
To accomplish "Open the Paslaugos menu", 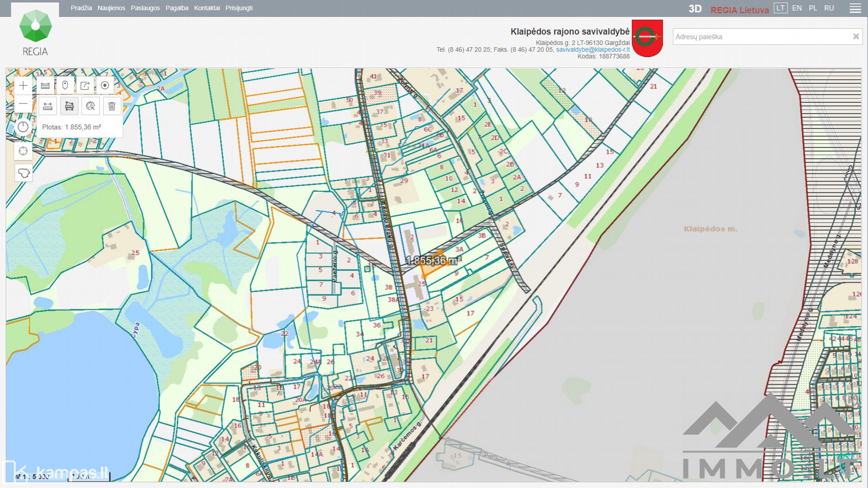I will point(145,8).
